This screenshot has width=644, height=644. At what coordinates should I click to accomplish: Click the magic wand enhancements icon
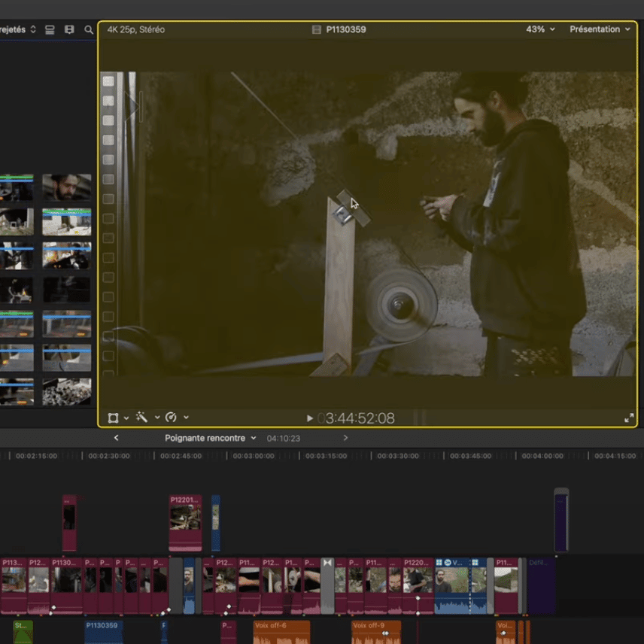141,418
